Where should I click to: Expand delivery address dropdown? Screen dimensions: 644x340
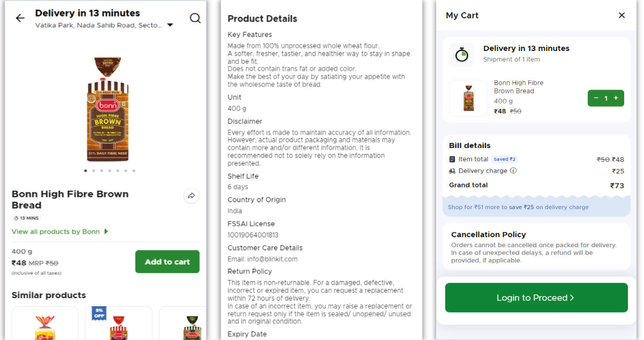click(170, 25)
